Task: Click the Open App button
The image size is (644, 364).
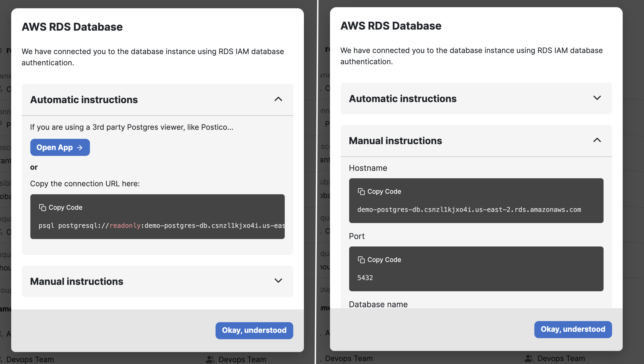Action: [x=60, y=147]
